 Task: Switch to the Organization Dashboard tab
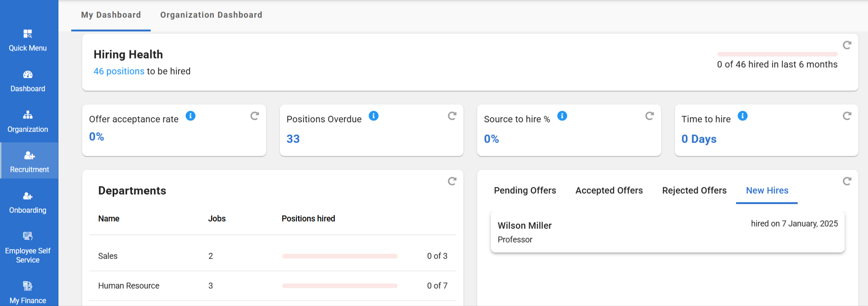tap(211, 15)
